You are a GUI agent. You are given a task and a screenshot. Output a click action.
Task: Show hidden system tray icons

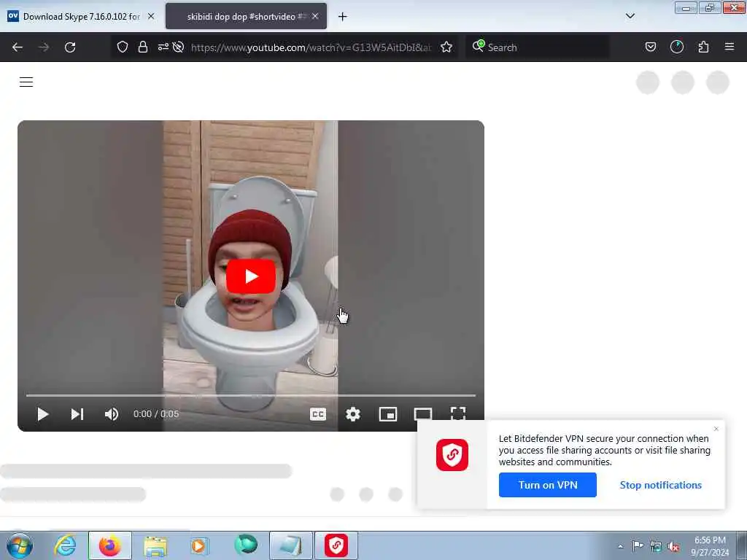(x=620, y=547)
